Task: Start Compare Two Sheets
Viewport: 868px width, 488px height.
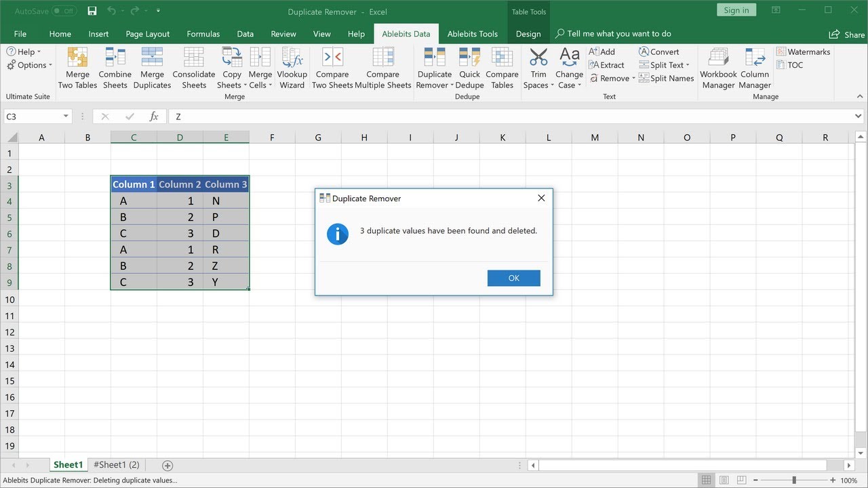Action: (332, 68)
